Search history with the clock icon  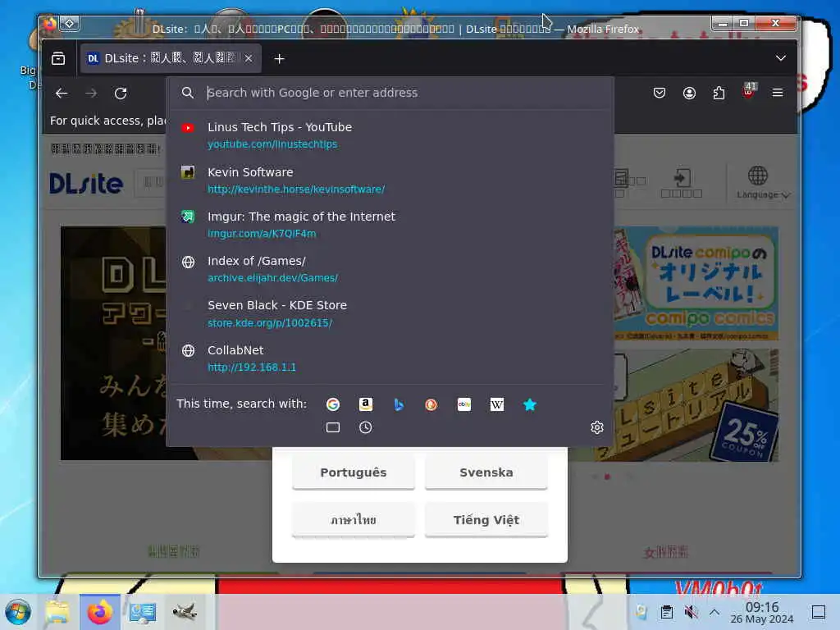365,427
